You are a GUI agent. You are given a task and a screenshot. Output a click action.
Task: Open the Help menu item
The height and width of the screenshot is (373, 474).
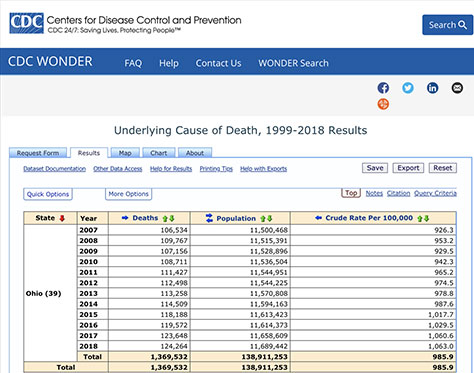[169, 63]
